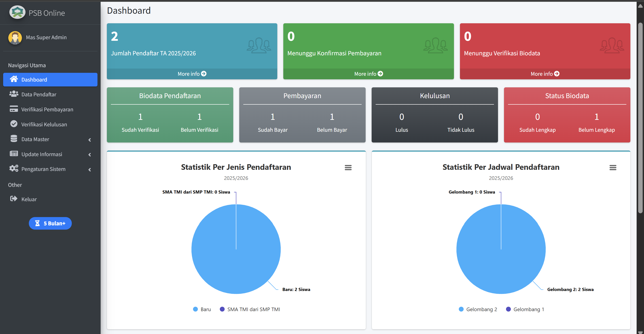Image resolution: width=644 pixels, height=334 pixels.
Task: Click More info on Jumlah Pendaftar card
Action: [192, 74]
